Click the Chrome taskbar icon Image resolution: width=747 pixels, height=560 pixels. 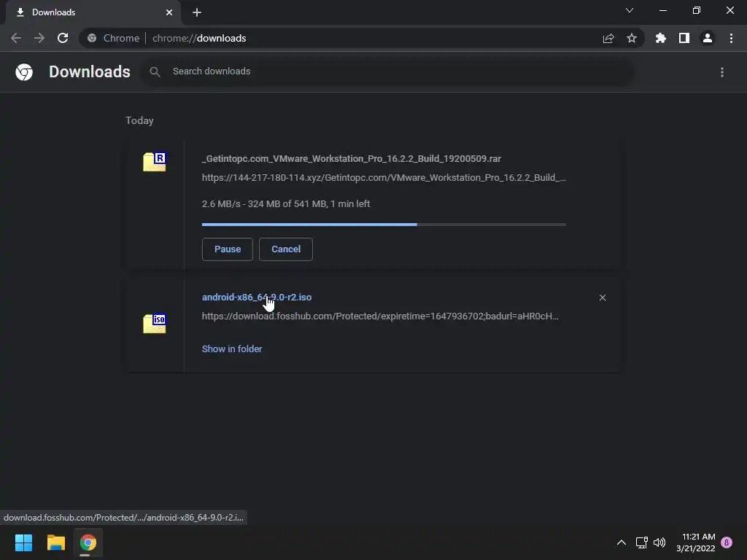click(x=88, y=542)
